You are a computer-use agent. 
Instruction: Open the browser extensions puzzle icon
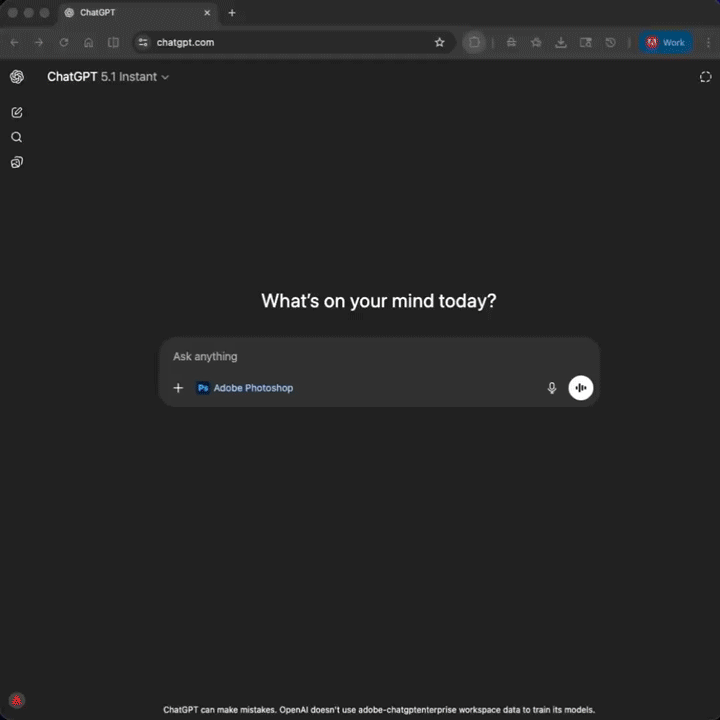[x=474, y=43]
